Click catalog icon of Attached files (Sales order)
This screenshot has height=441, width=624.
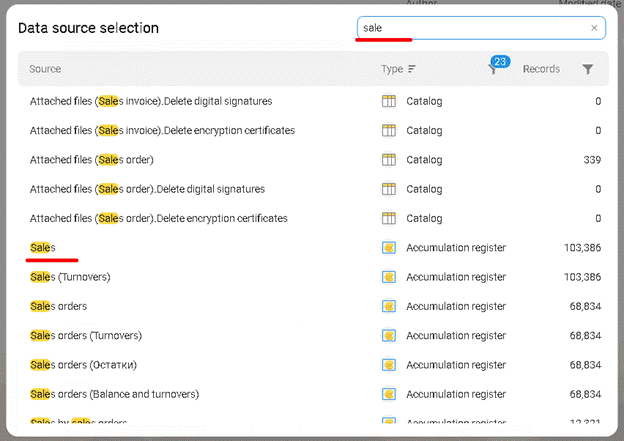click(390, 160)
